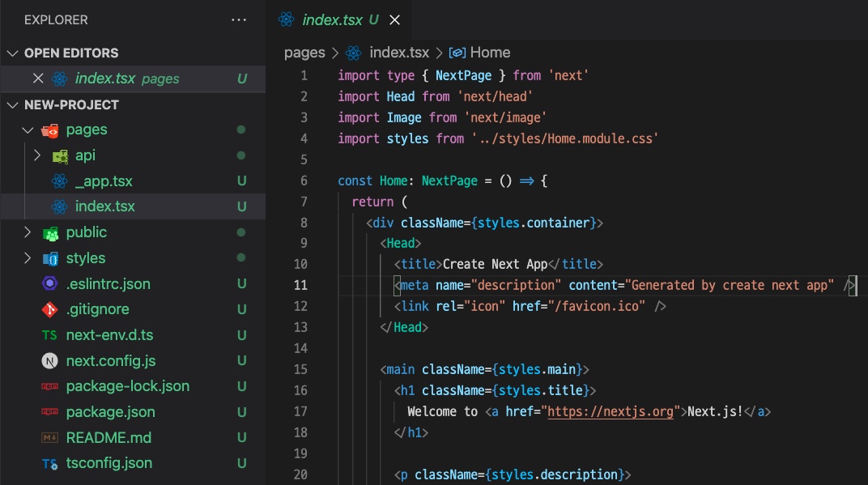Screen dimensions: 868x485
Task: Click the tsconfig icon for tsconfig.json
Action: coord(50,463)
